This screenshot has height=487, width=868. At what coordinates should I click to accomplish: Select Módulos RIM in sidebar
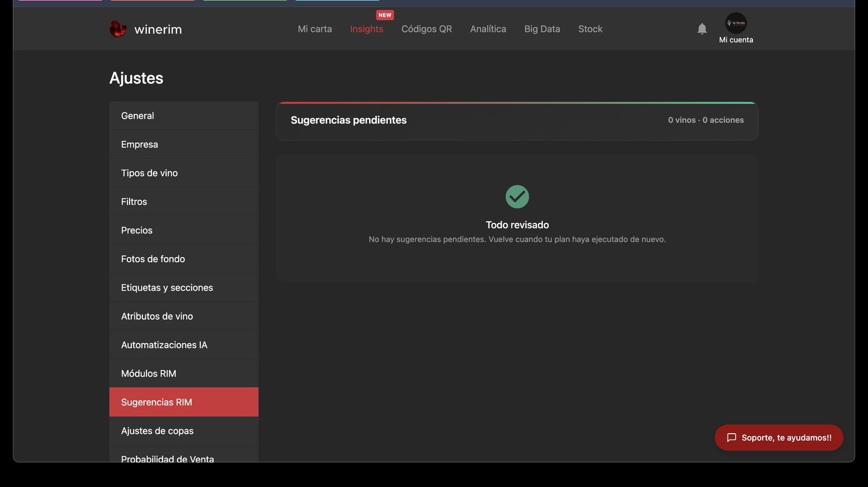pos(184,374)
